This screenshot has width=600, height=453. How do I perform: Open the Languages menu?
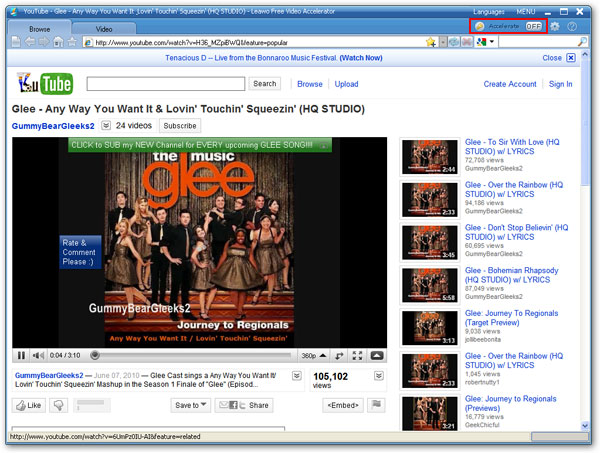tap(489, 11)
